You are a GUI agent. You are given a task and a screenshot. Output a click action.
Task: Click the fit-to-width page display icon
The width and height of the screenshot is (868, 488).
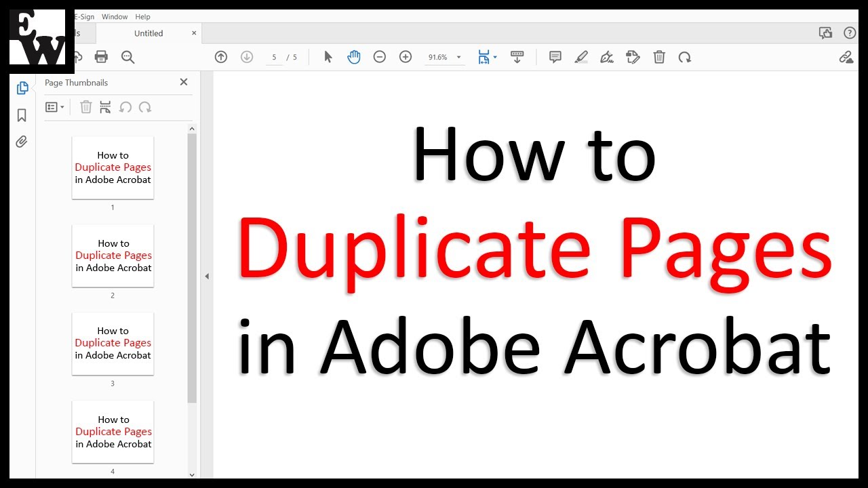pos(484,57)
